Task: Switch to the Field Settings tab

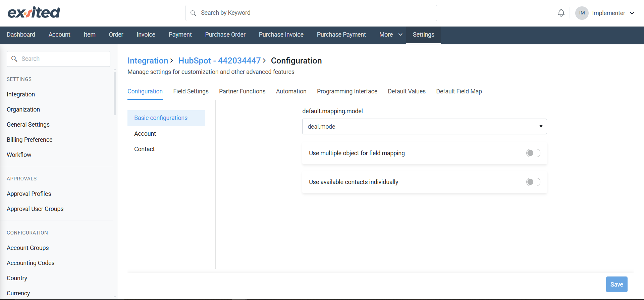Action: [x=191, y=92]
